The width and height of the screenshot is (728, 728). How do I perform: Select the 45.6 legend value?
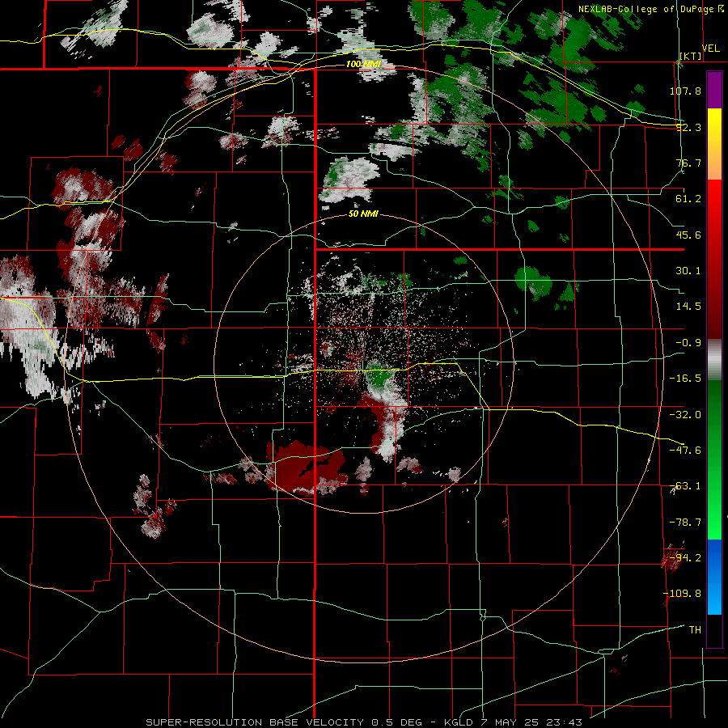[x=688, y=235]
